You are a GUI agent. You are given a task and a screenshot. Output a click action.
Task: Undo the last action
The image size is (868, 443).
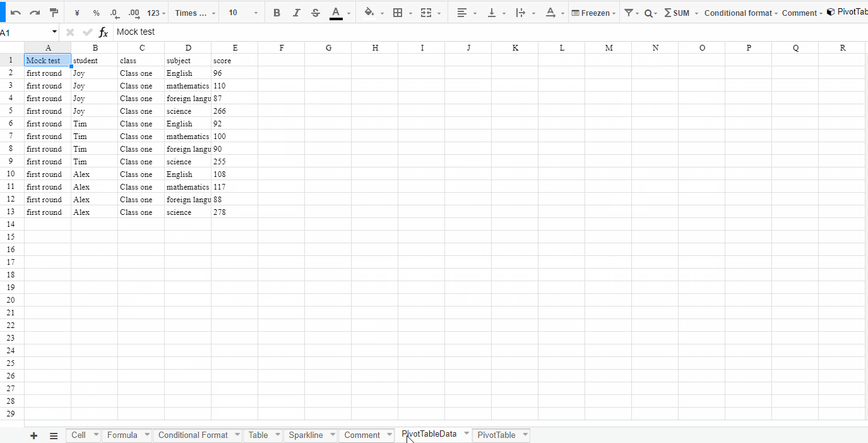click(x=16, y=13)
